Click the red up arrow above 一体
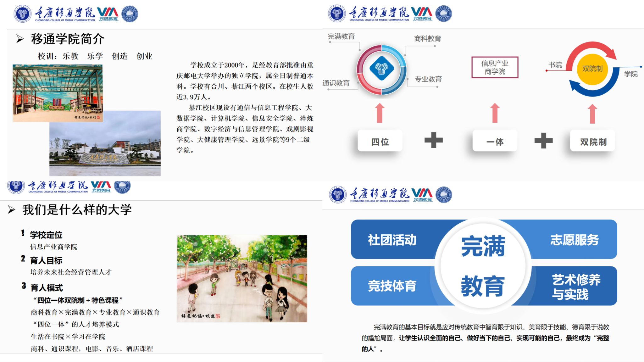644x362 pixels. (x=495, y=113)
